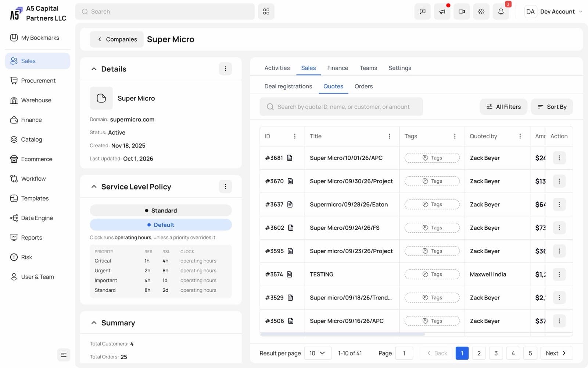588x368 pixels.
Task: Go to Procurement in sidebar
Action: 37,81
